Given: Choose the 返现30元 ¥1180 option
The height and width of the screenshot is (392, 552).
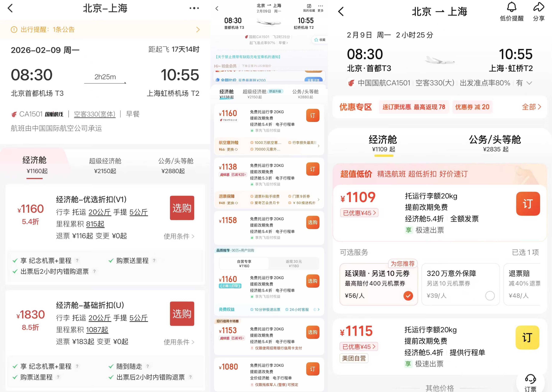Looking at the screenshot, I should 294,264.
